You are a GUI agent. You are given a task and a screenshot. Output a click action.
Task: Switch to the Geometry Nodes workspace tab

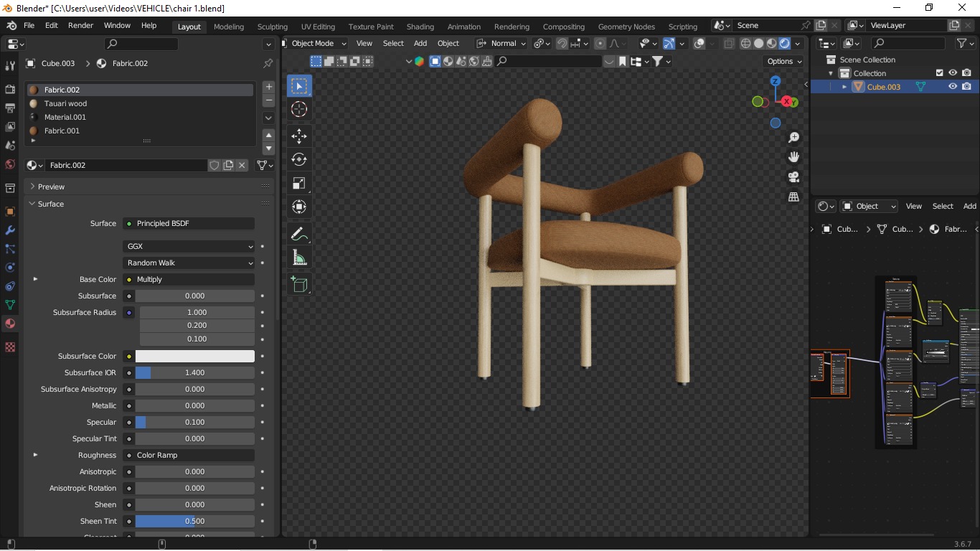(x=626, y=27)
